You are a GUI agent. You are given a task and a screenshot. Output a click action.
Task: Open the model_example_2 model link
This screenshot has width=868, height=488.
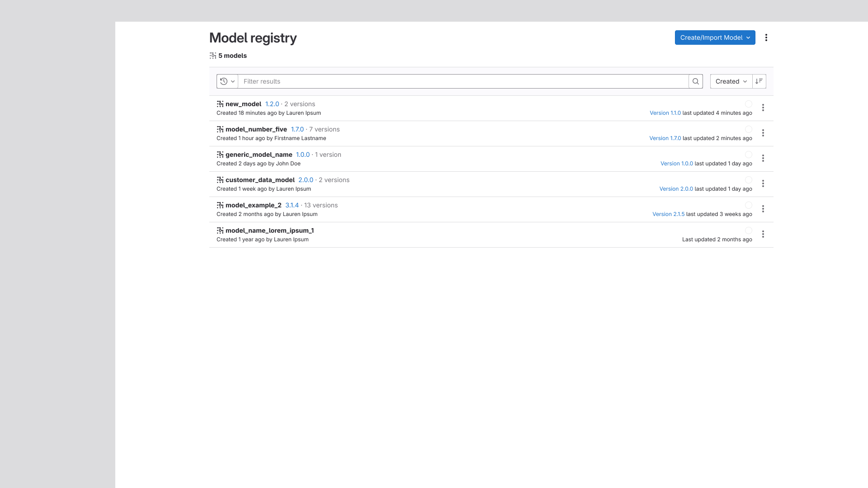(254, 205)
